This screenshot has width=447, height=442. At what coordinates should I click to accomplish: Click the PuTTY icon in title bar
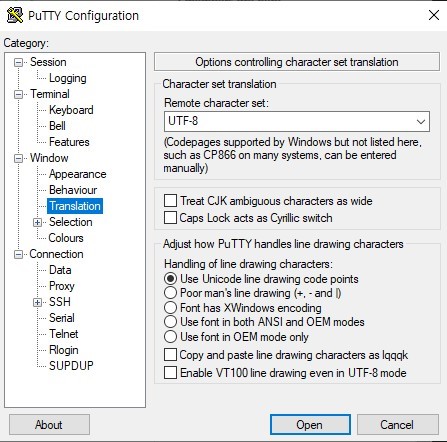pyautogui.click(x=15, y=16)
